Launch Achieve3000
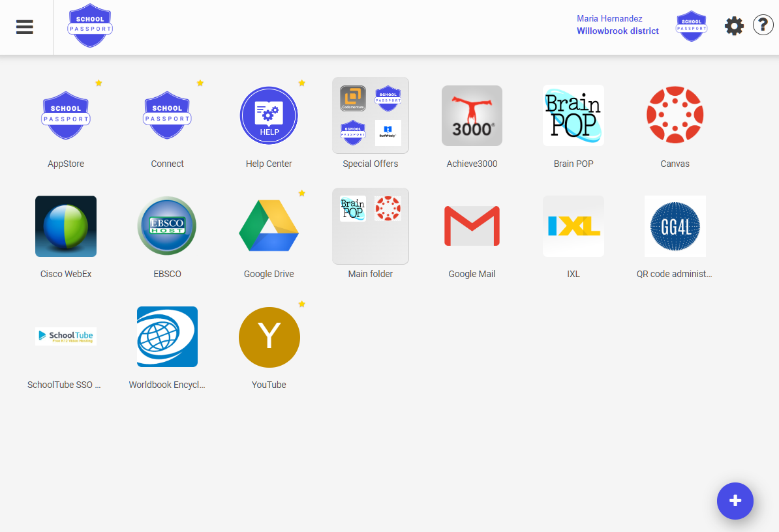 click(x=472, y=115)
